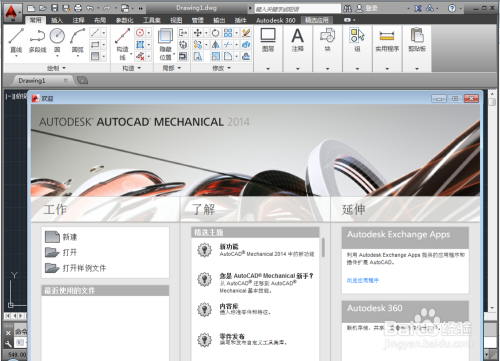Viewport: 500px width, 361px height.
Task: Click the 隐藏位置 hide situation tool
Action: click(x=165, y=43)
